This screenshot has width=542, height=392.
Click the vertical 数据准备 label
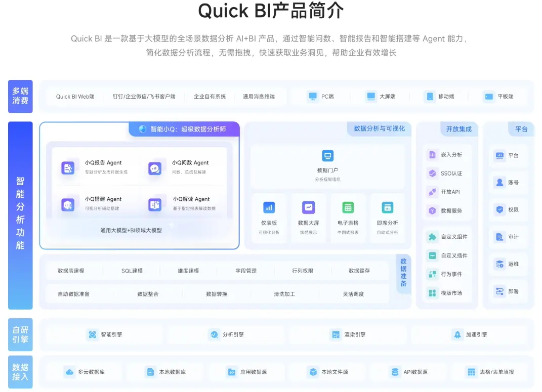pyautogui.click(x=403, y=273)
